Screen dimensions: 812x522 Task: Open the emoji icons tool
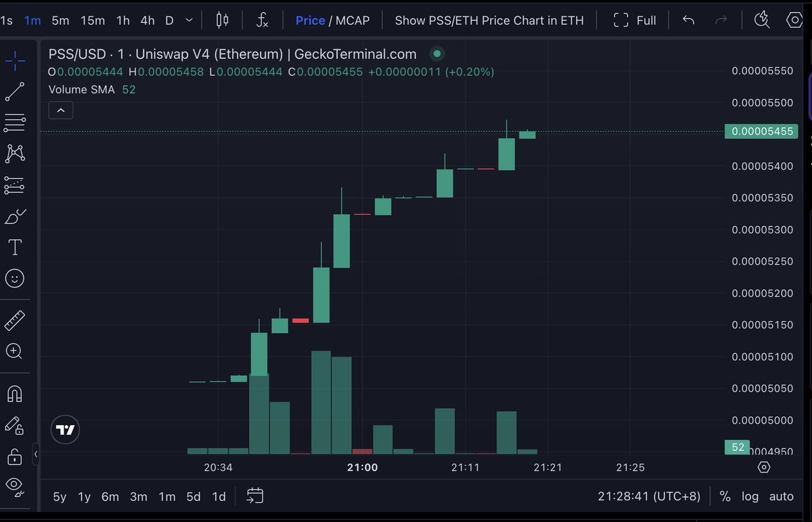tap(15, 278)
